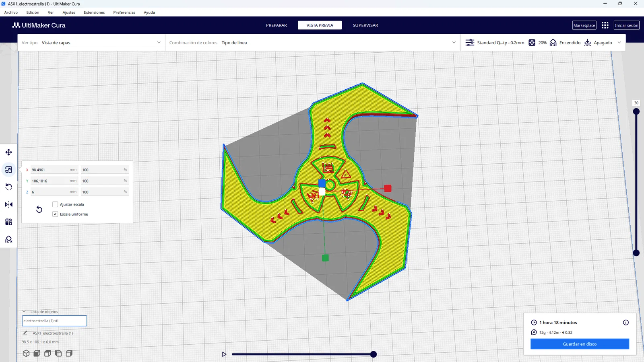Select electroestrella (1).stl in object list
This screenshot has height=362, width=644.
tap(54, 321)
